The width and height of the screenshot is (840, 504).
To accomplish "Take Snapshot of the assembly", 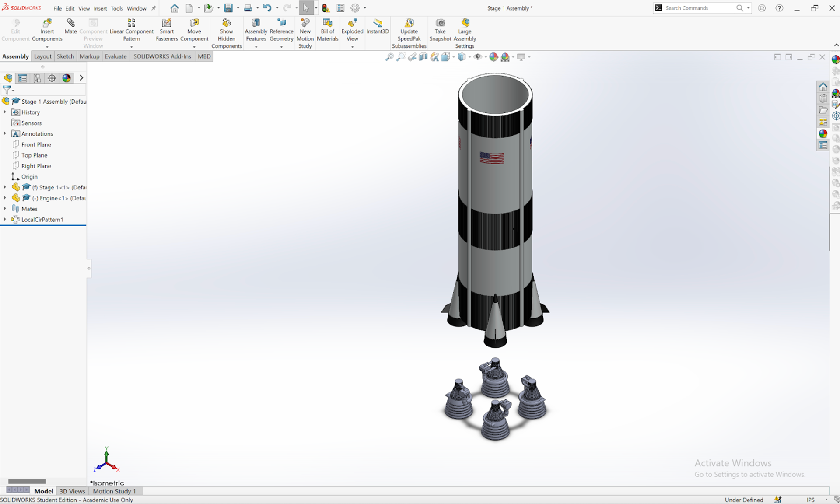I will tap(440, 30).
